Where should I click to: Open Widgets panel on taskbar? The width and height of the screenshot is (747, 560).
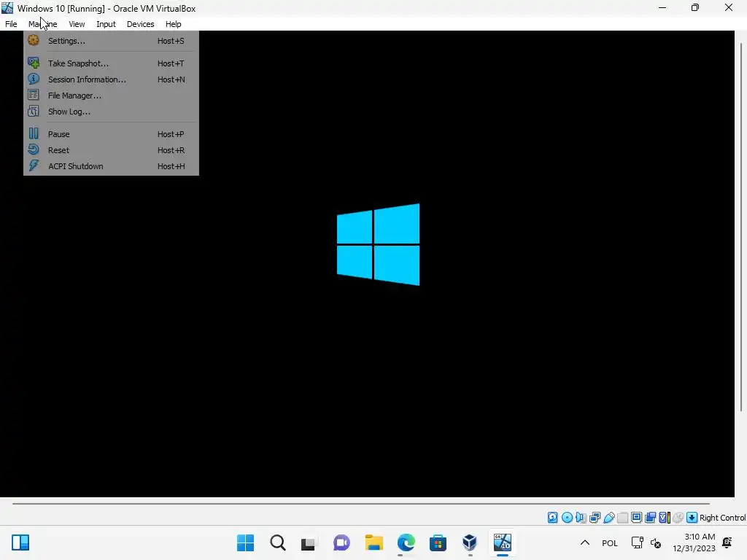20,542
